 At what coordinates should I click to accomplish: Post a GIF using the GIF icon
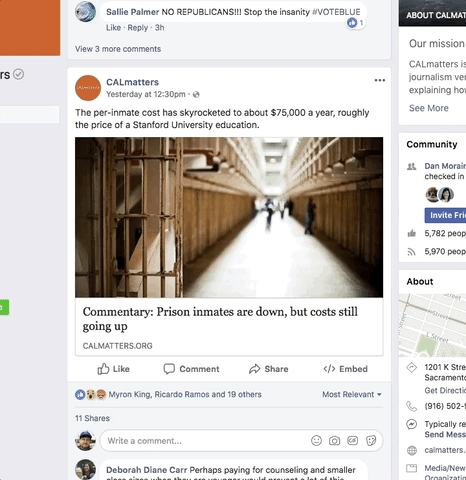(x=353, y=441)
